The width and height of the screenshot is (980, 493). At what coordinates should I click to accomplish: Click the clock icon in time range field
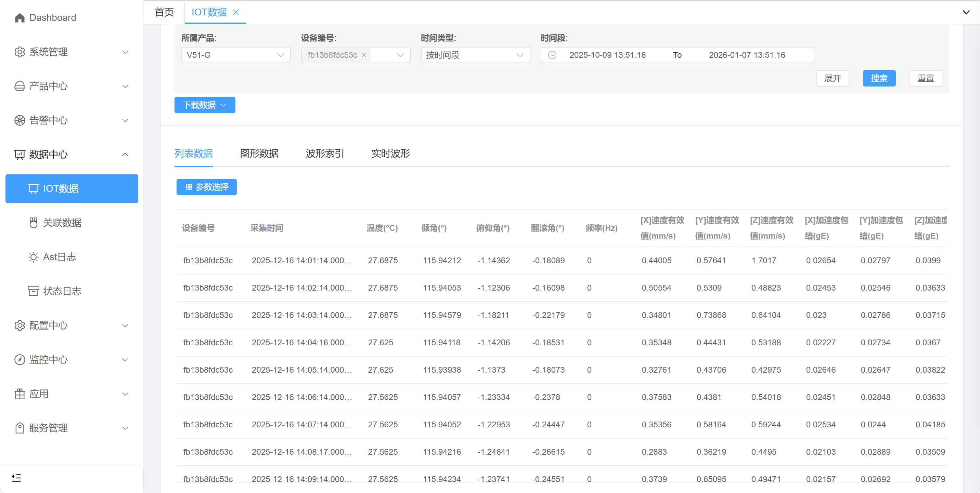(552, 55)
